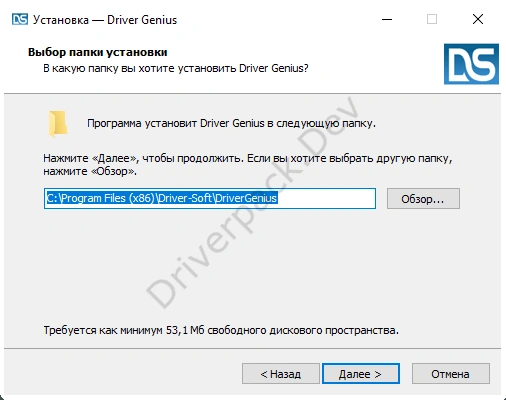Click the Driverpack.Dev diagonal watermark
The width and height of the screenshot is (506, 400).
(253, 203)
